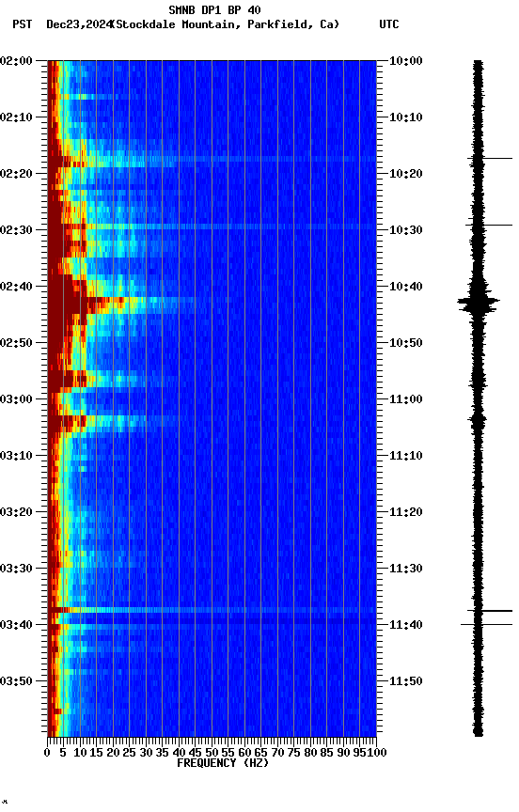Click the FREQUENCY (HZ) axis title

tap(223, 763)
